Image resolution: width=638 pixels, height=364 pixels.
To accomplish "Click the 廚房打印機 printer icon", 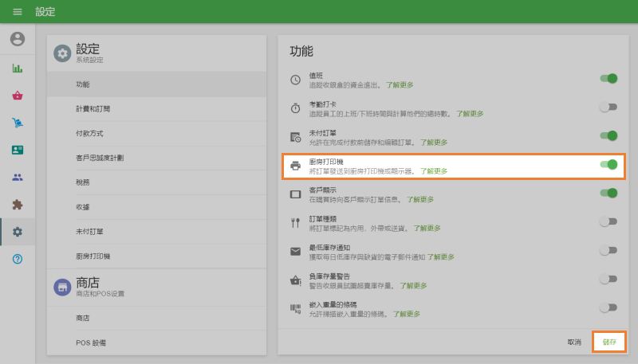I will 295,166.
